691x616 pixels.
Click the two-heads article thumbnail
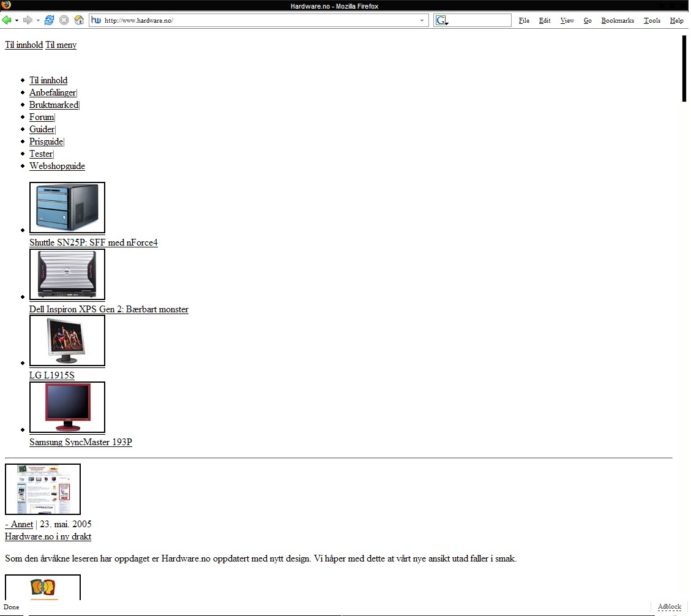coord(43,587)
